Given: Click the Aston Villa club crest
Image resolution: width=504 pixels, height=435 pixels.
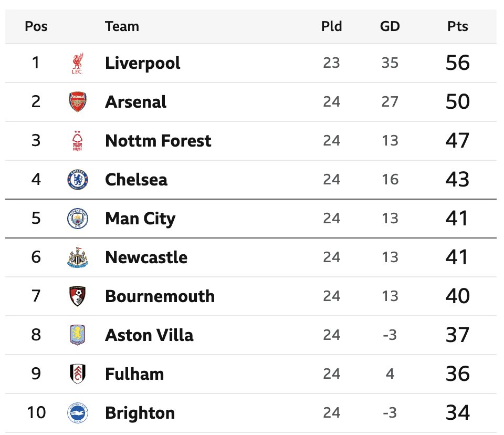Looking at the screenshot, I should pos(78,335).
